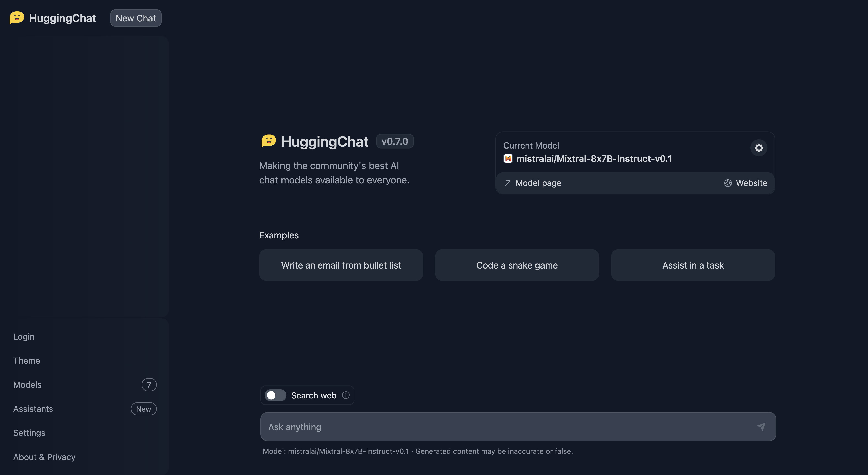Select the Assist in a task example
Screen dimensions: 868x475
click(x=693, y=265)
